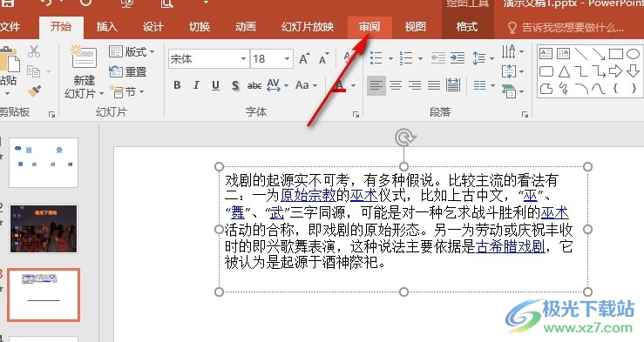Image resolution: width=644 pixels, height=342 pixels.
Task: Open the 节 section dropdown
Action: coord(126,92)
